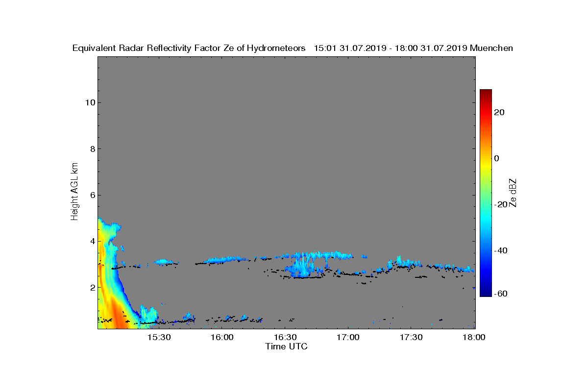
Task: Click the yellow section of the colorbar
Action: 486,167
